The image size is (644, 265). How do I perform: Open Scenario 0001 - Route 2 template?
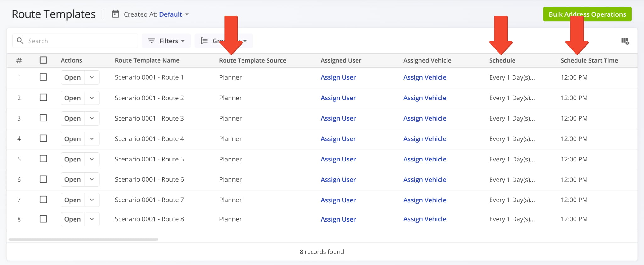73,98
